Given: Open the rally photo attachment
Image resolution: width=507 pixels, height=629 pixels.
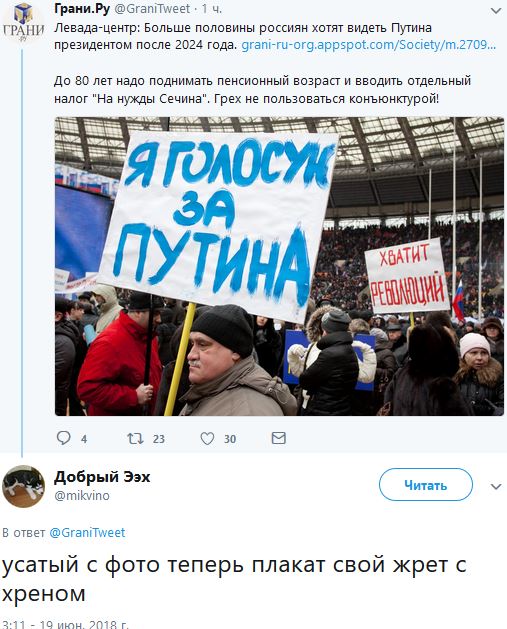Looking at the screenshot, I should coord(279,266).
